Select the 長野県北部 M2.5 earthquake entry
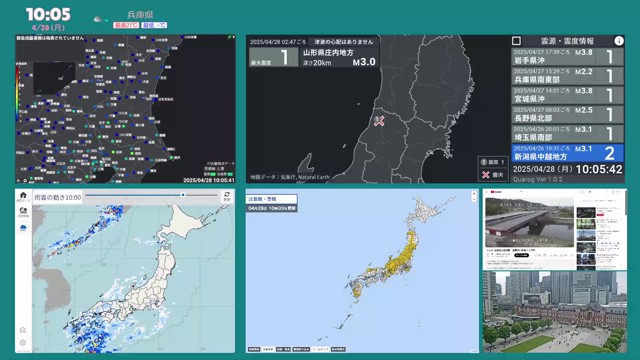 coord(567,114)
